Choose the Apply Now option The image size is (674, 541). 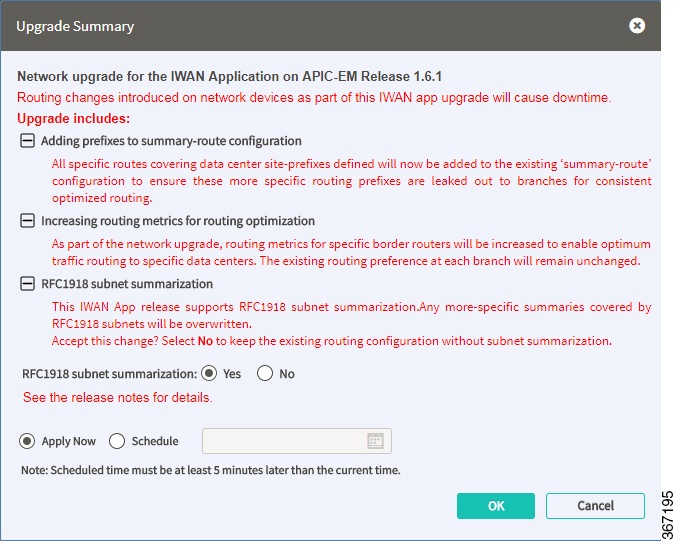point(27,441)
